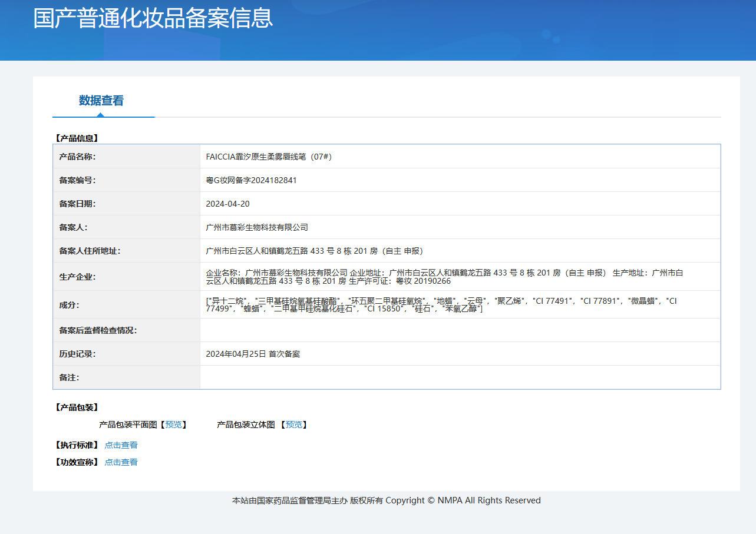Preview the 产品包装立体图 image

click(293, 424)
